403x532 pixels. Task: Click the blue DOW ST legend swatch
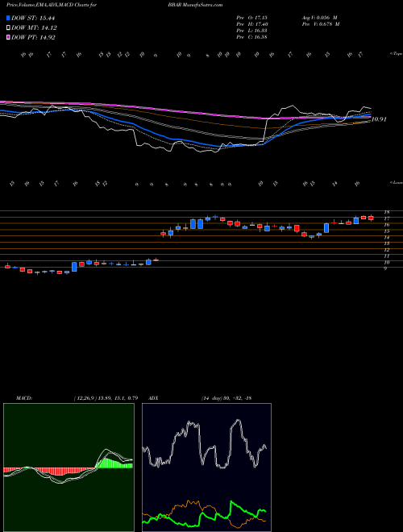tap(8, 18)
